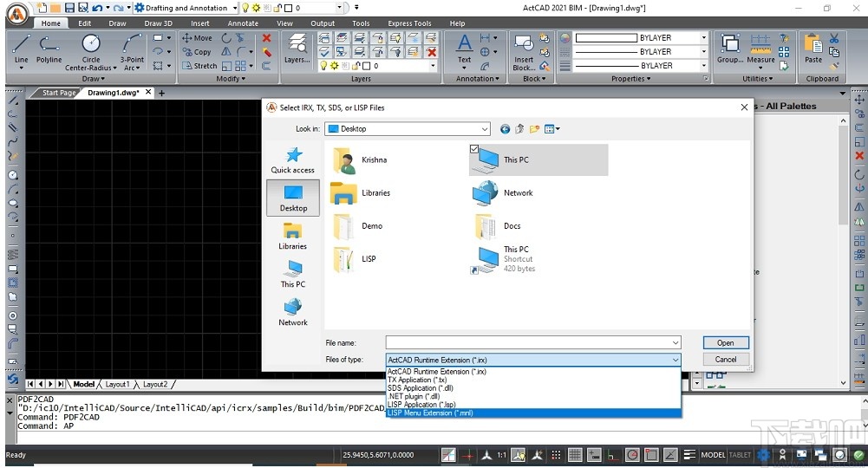Viewport: 868px width, 468px height.
Task: Open the View Menu dropdown in dialog
Action: (x=552, y=129)
